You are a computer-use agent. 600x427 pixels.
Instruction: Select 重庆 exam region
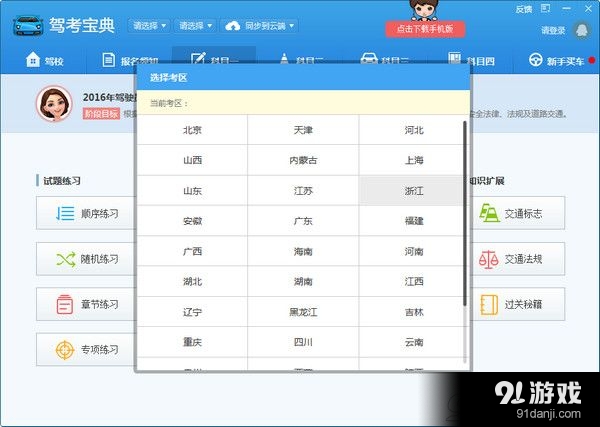tap(192, 342)
